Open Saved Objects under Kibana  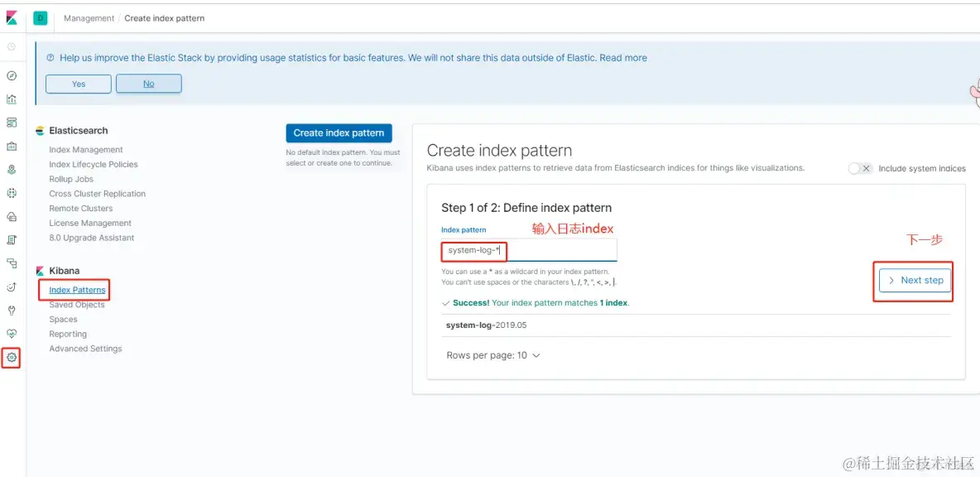(77, 305)
